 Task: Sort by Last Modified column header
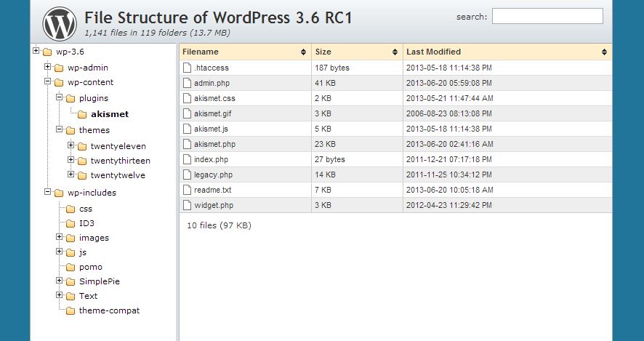click(x=507, y=52)
